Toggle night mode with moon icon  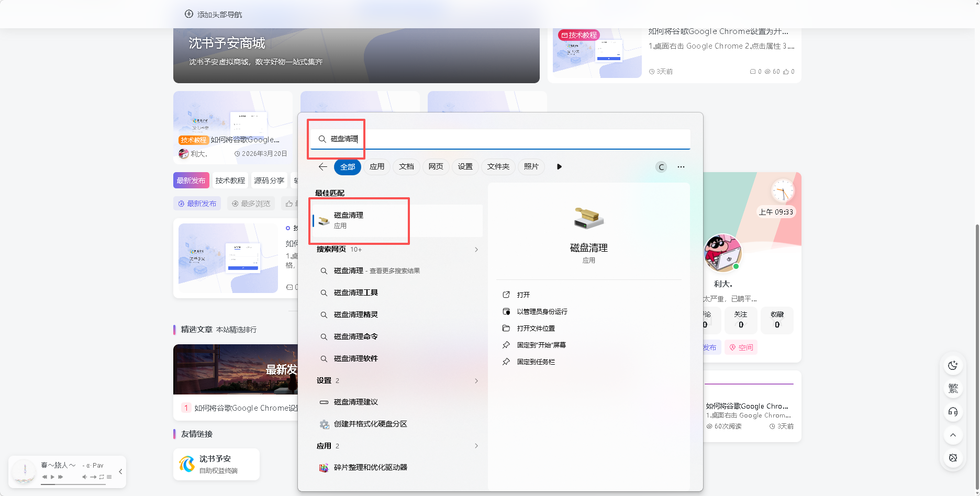coord(953,365)
